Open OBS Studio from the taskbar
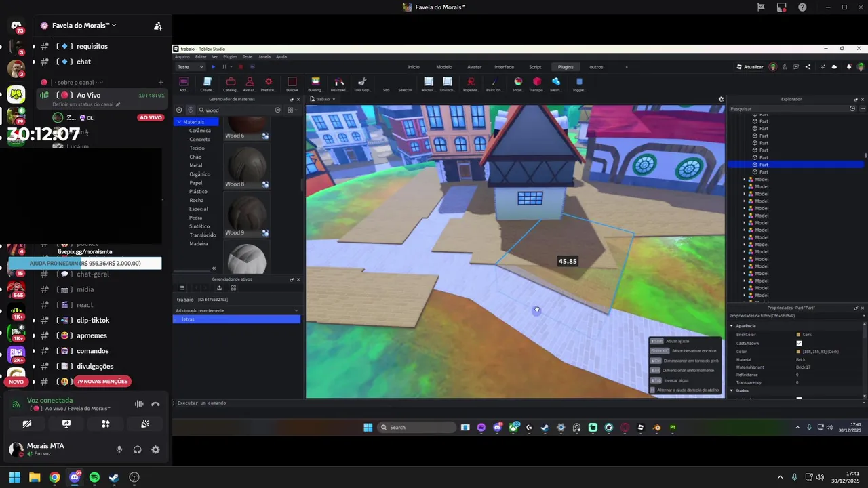This screenshot has width=868, height=488. click(134, 477)
